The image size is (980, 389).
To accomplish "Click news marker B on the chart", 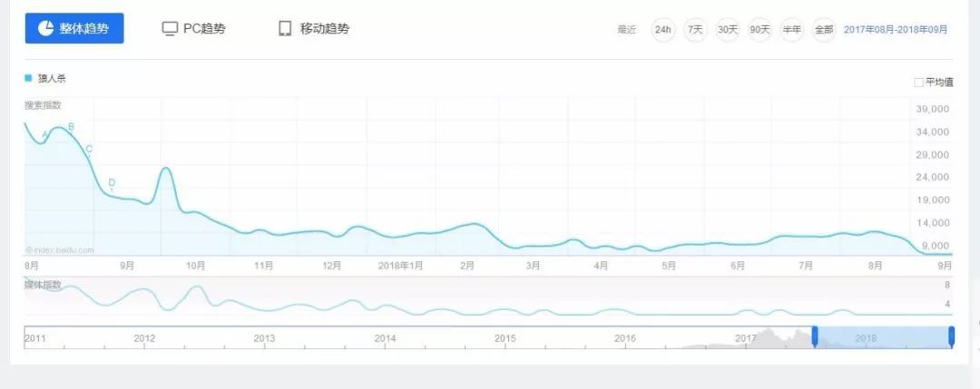I will coord(72,127).
